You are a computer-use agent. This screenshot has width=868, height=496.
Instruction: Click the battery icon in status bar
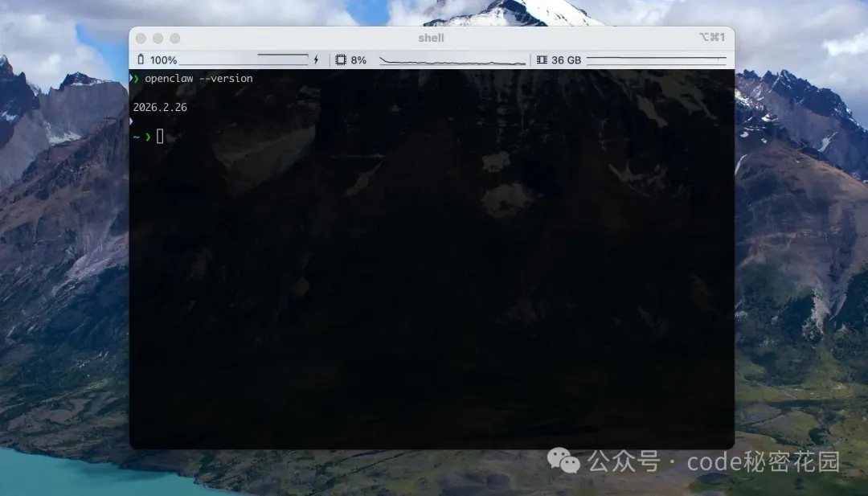[x=141, y=60]
